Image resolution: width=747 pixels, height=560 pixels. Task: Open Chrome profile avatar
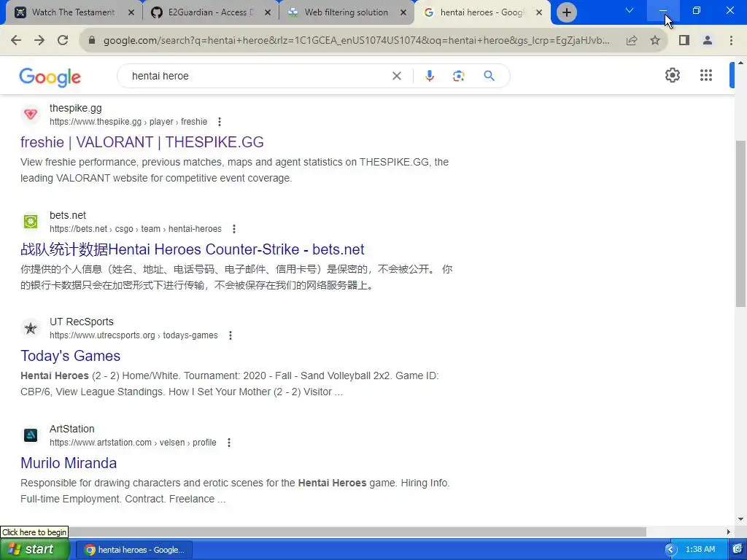pos(708,41)
